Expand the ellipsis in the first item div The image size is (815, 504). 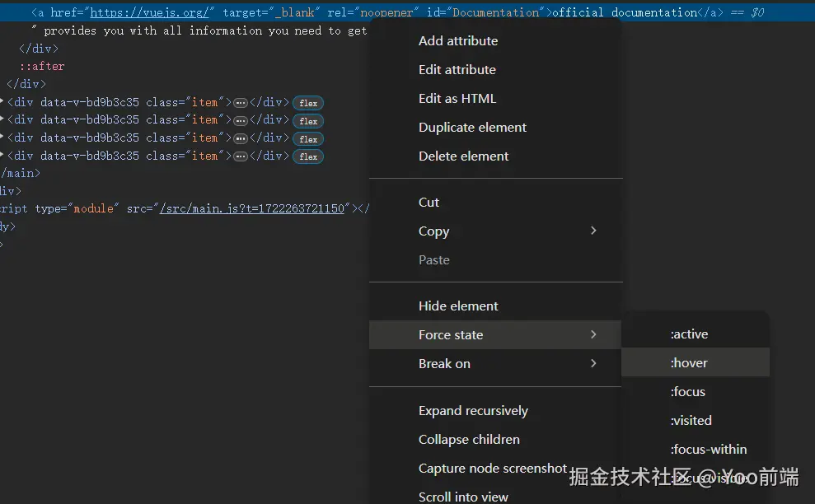point(240,103)
